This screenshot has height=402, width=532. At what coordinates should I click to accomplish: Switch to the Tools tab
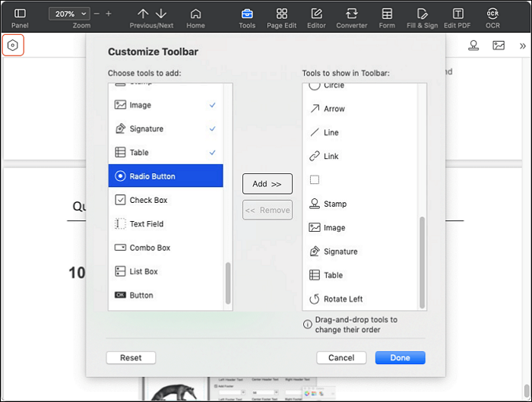point(247,17)
